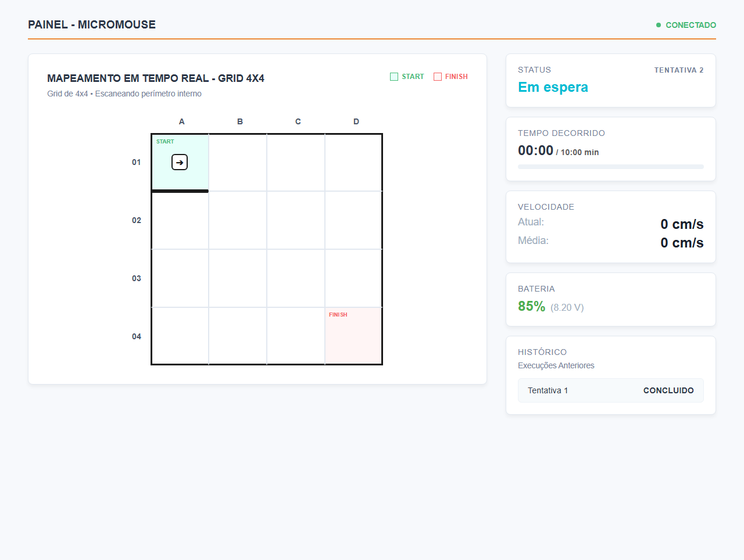Click the TENTATIVA 2 label
This screenshot has height=560, width=744.
[679, 70]
